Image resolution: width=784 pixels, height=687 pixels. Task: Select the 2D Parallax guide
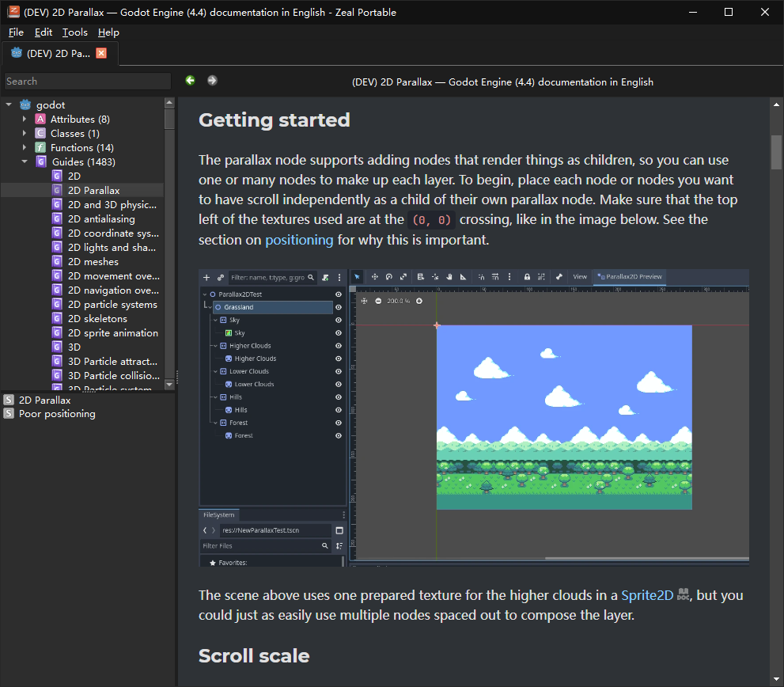pos(93,190)
